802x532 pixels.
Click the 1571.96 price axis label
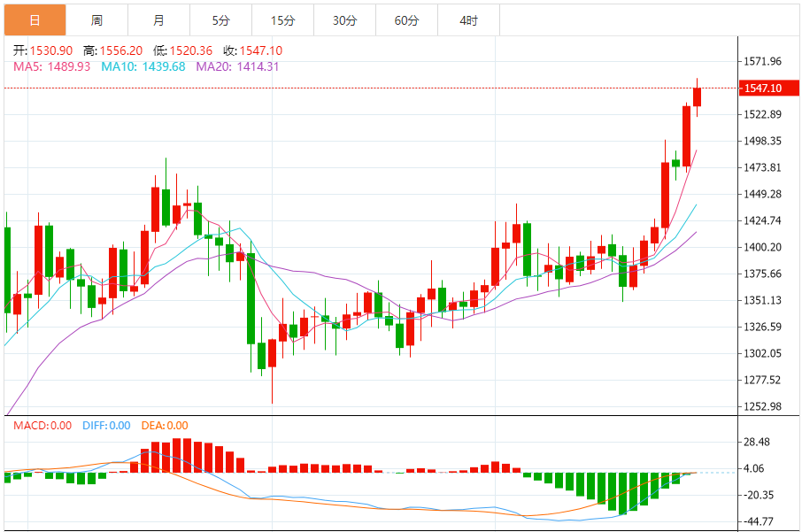(763, 61)
